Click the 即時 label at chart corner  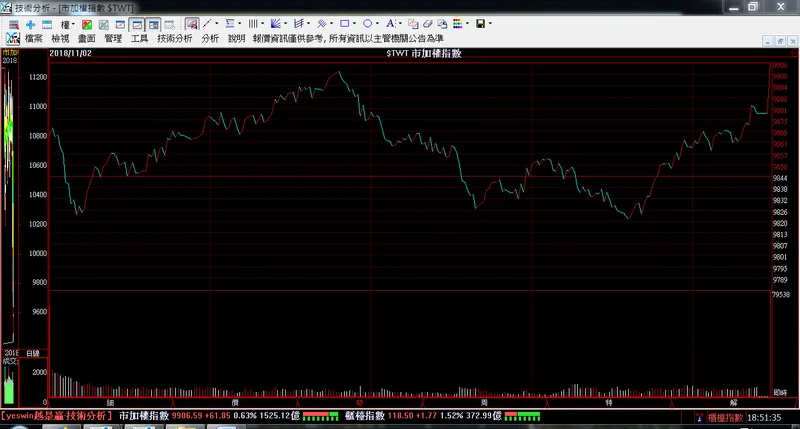pyautogui.click(x=780, y=392)
